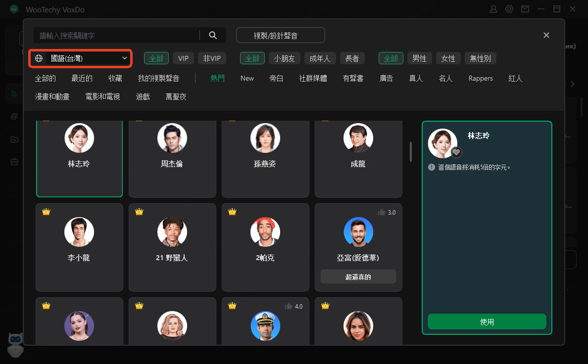Select the 李小龍 voice avatar
This screenshot has width=588, height=364.
point(79,232)
